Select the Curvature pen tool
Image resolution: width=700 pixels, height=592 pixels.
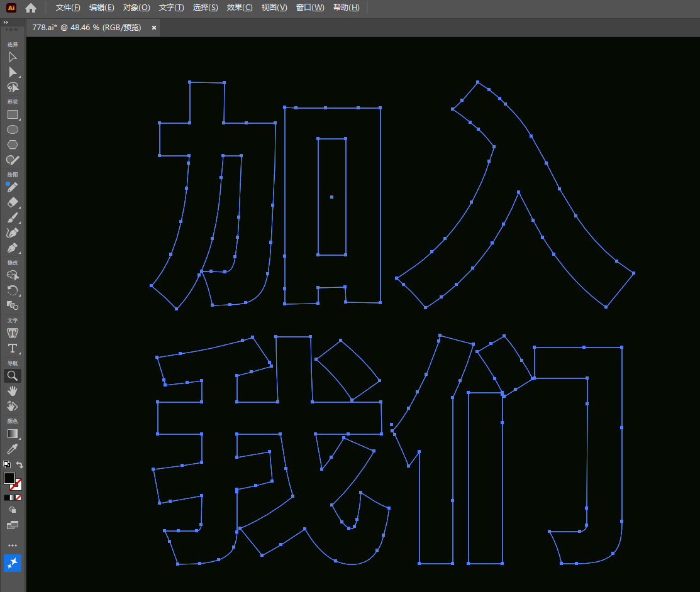point(13,233)
